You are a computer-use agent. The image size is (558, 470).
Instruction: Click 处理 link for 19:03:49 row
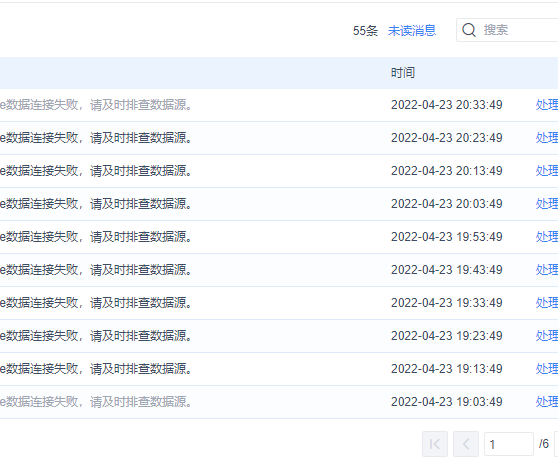[x=547, y=402]
